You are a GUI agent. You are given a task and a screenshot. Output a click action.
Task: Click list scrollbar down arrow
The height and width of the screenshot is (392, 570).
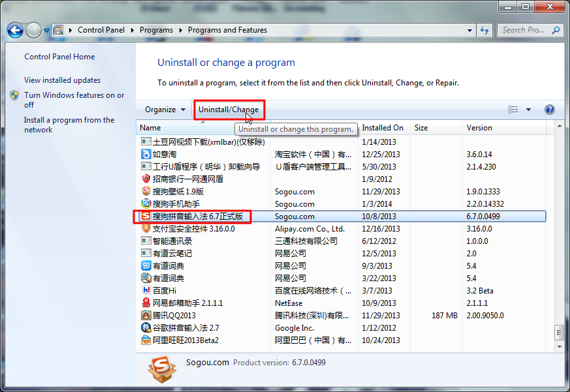[x=560, y=347]
